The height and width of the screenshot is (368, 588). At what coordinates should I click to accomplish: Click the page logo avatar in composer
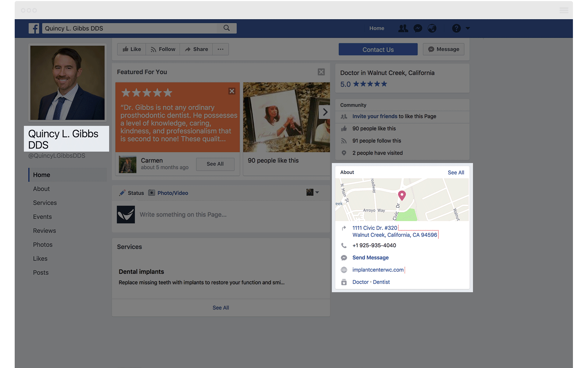126,215
